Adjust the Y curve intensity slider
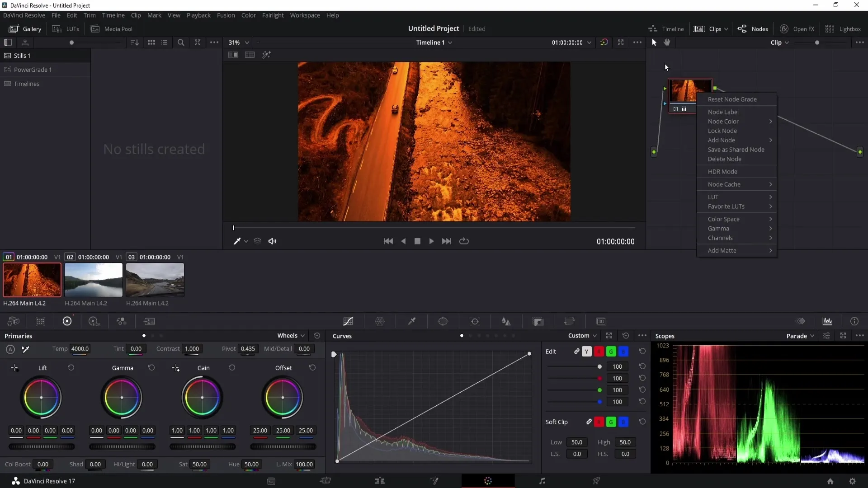Viewport: 868px width, 488px height. click(x=574, y=366)
